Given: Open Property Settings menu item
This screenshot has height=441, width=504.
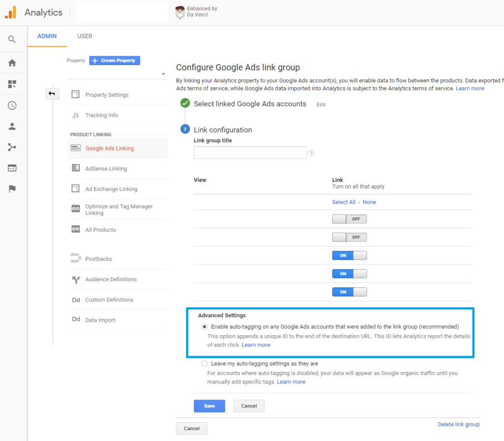Looking at the screenshot, I should coord(117,95).
